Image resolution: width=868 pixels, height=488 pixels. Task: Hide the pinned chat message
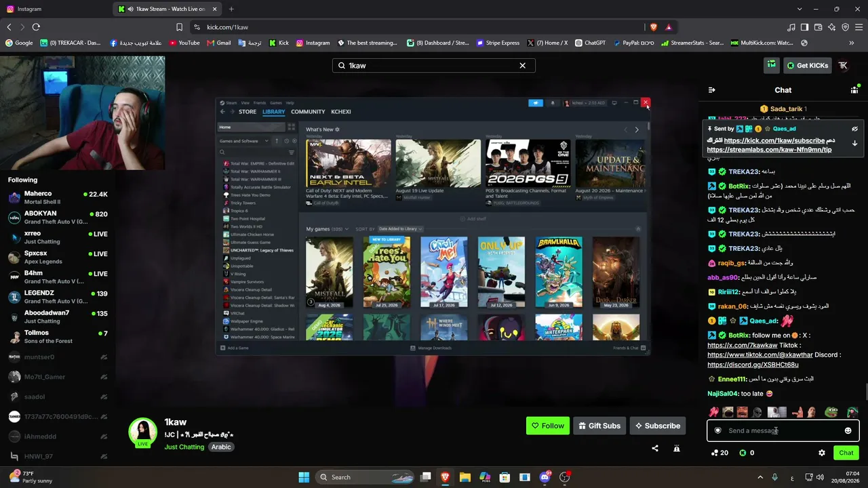click(x=854, y=129)
